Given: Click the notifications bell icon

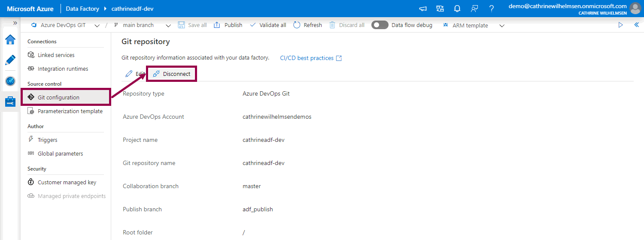Looking at the screenshot, I should (457, 9).
